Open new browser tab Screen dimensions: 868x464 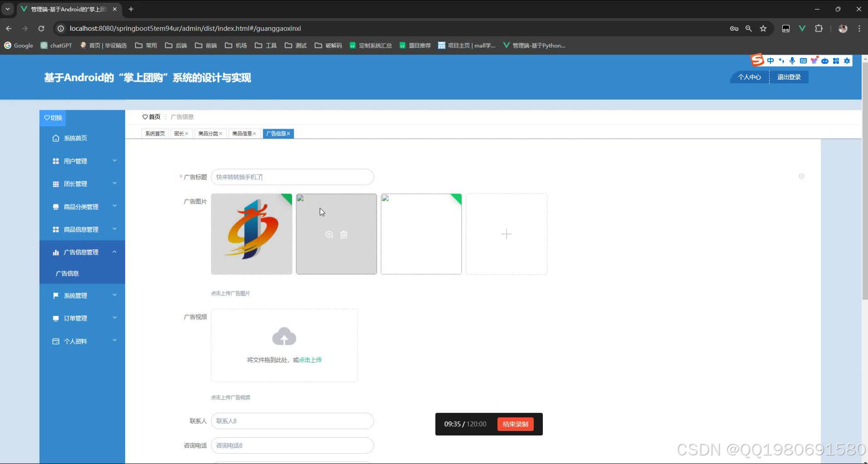tap(131, 9)
